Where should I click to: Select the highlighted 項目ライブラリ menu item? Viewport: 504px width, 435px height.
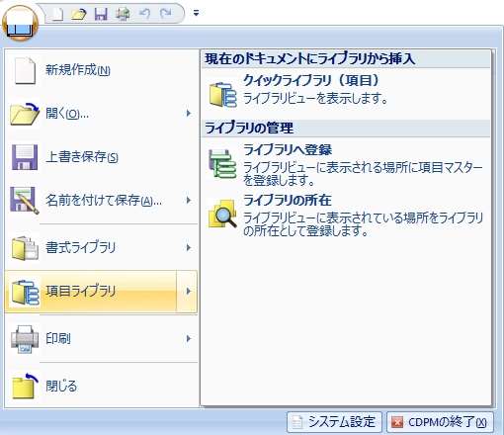click(x=101, y=292)
